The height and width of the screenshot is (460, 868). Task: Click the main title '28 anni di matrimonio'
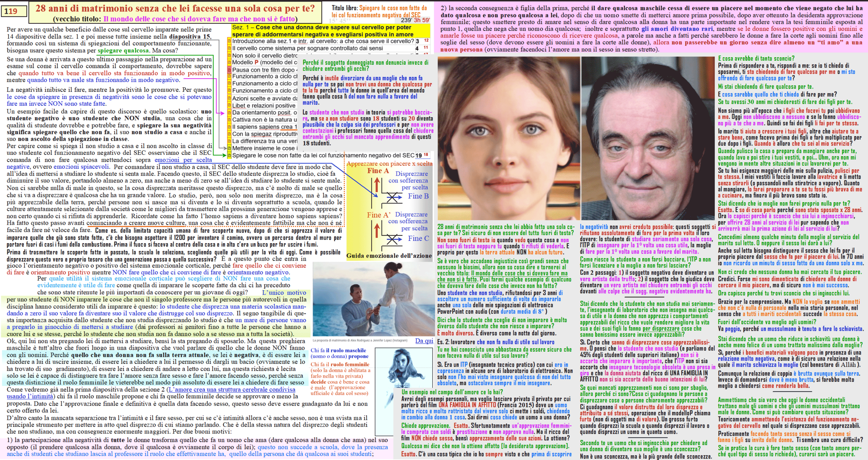pos(175,8)
